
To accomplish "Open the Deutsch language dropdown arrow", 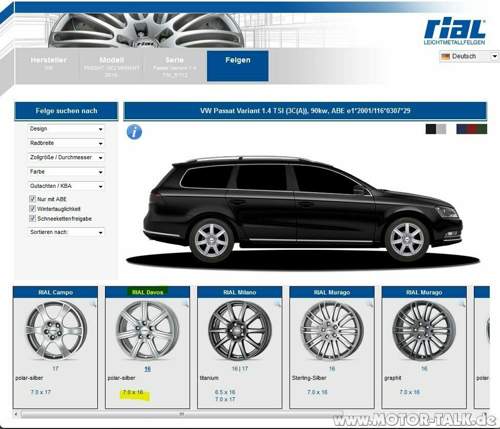I will (495, 57).
